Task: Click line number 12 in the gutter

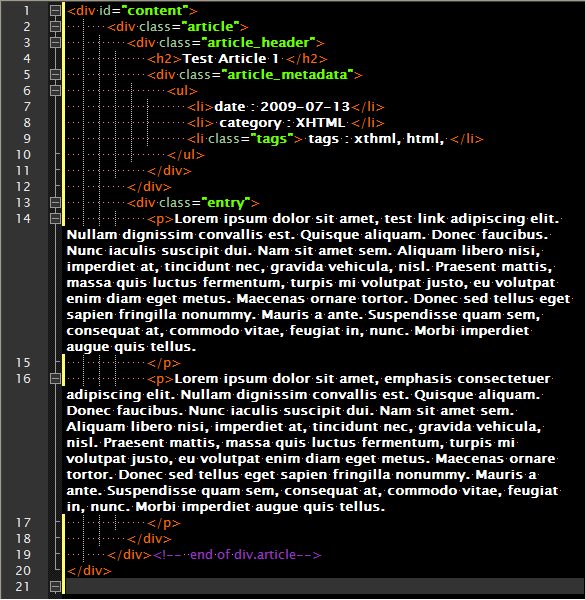Action: 23,187
